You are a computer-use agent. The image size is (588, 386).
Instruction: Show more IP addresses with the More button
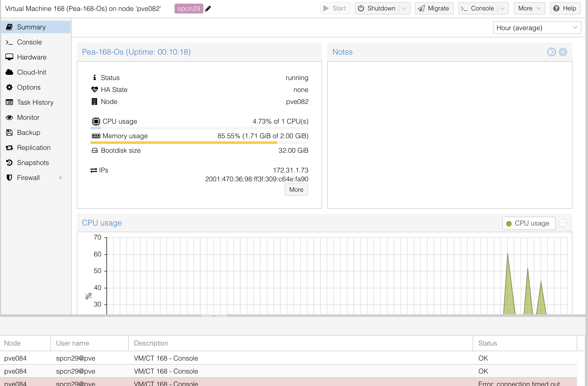pos(296,190)
